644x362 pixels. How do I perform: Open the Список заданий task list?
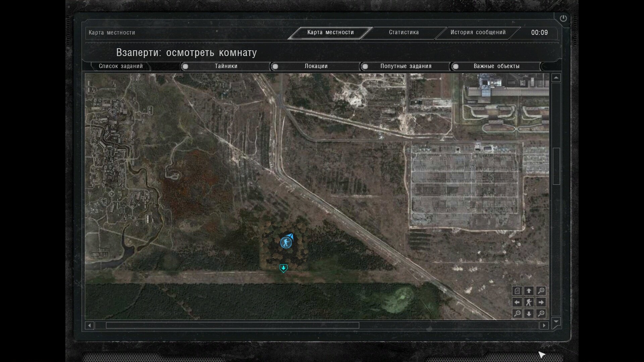pyautogui.click(x=121, y=66)
